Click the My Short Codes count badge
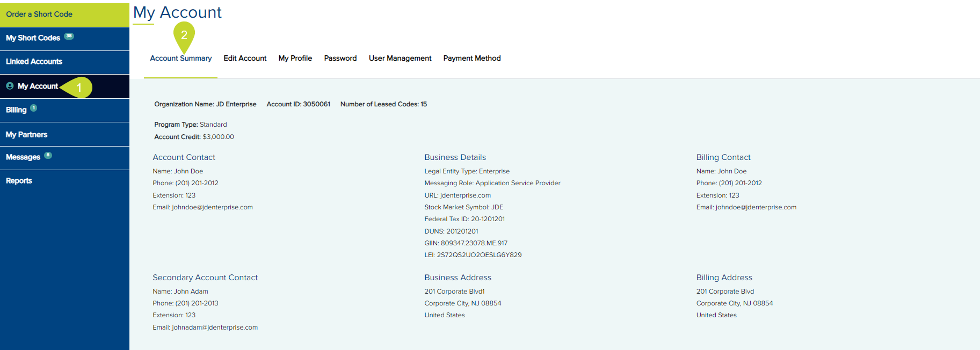The height and width of the screenshot is (350, 980). (x=69, y=37)
